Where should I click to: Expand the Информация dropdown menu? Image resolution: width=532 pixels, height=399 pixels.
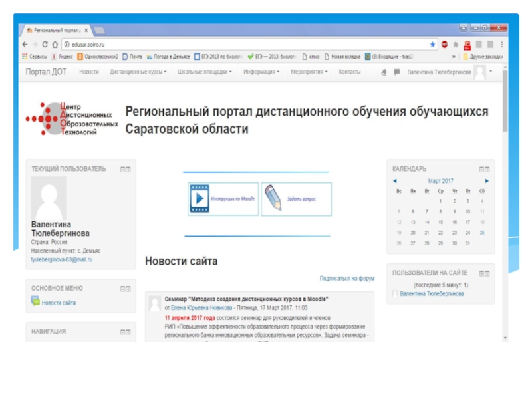tap(261, 72)
